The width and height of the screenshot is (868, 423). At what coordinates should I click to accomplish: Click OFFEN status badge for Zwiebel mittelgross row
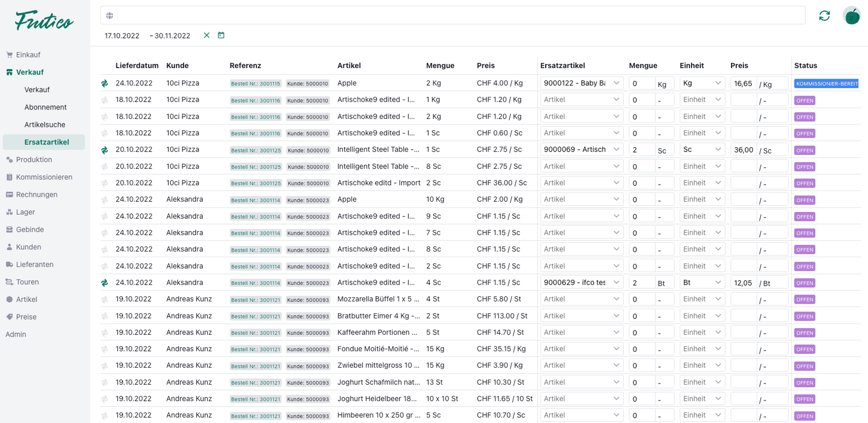(x=804, y=366)
